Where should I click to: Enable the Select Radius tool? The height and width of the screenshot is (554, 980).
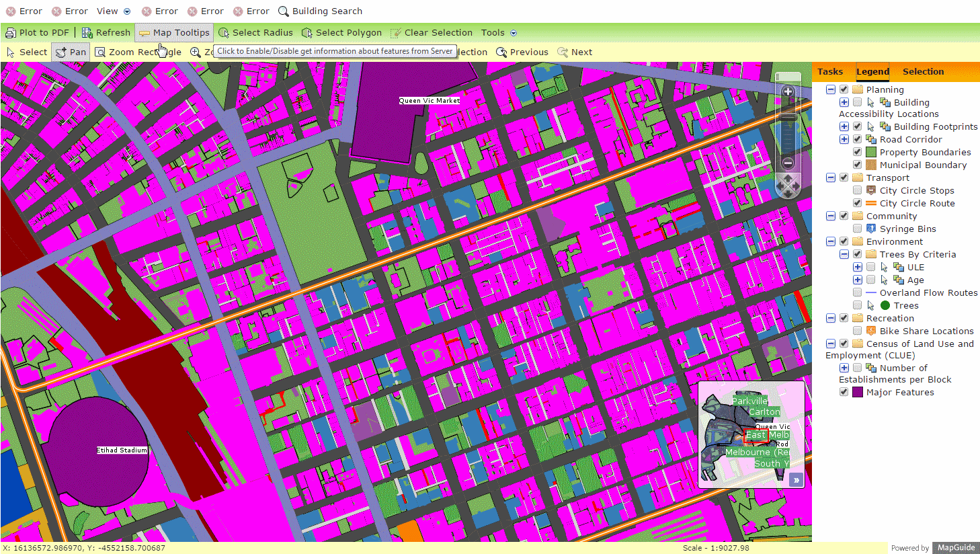pyautogui.click(x=255, y=32)
